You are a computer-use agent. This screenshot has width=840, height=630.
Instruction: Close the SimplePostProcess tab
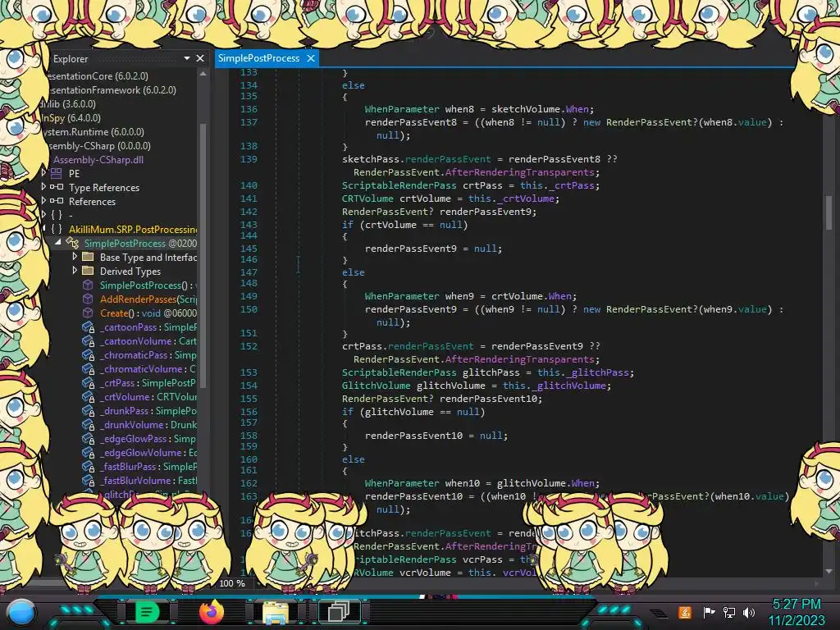coord(311,58)
